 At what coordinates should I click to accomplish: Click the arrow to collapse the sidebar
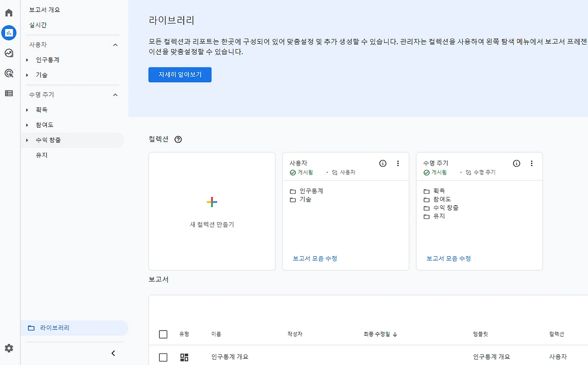pos(113,353)
